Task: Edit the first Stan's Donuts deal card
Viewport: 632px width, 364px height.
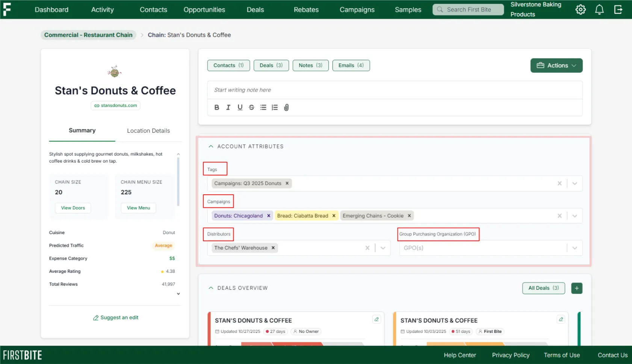Action: click(x=376, y=319)
